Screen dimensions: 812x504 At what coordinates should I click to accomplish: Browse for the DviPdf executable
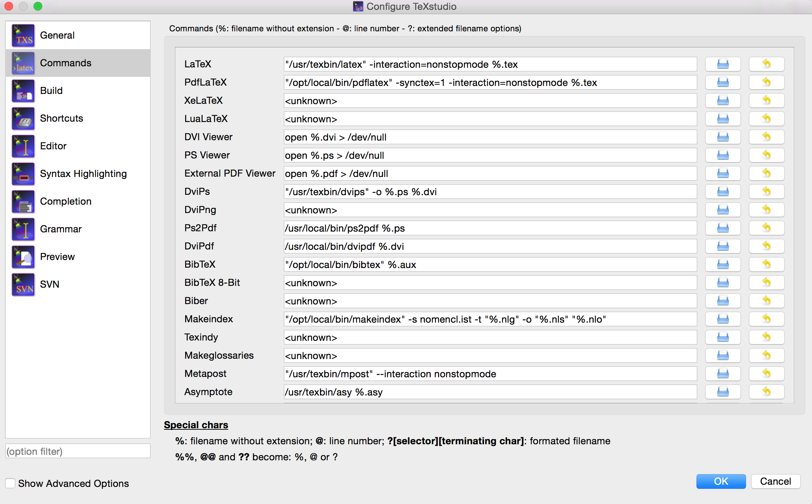click(723, 246)
